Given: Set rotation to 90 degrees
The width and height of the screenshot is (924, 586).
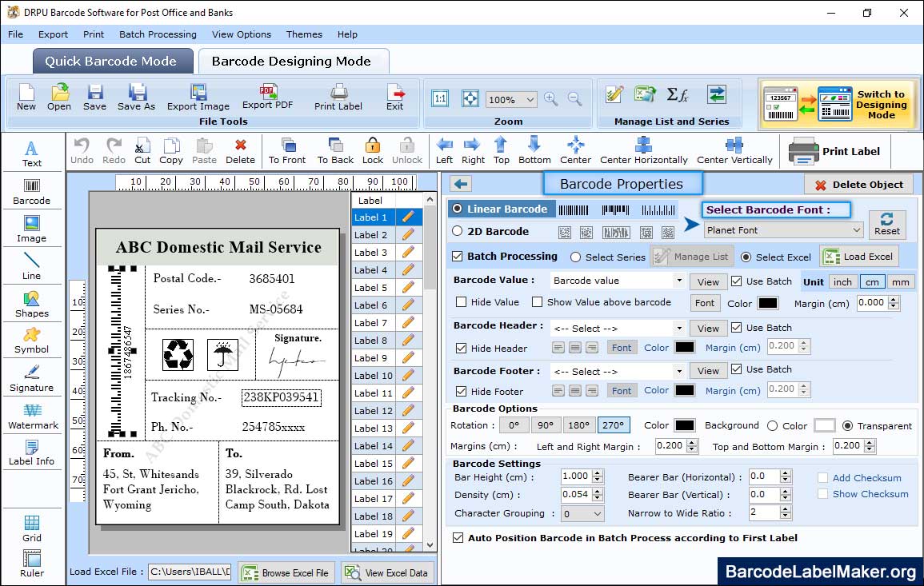Looking at the screenshot, I should 546,425.
